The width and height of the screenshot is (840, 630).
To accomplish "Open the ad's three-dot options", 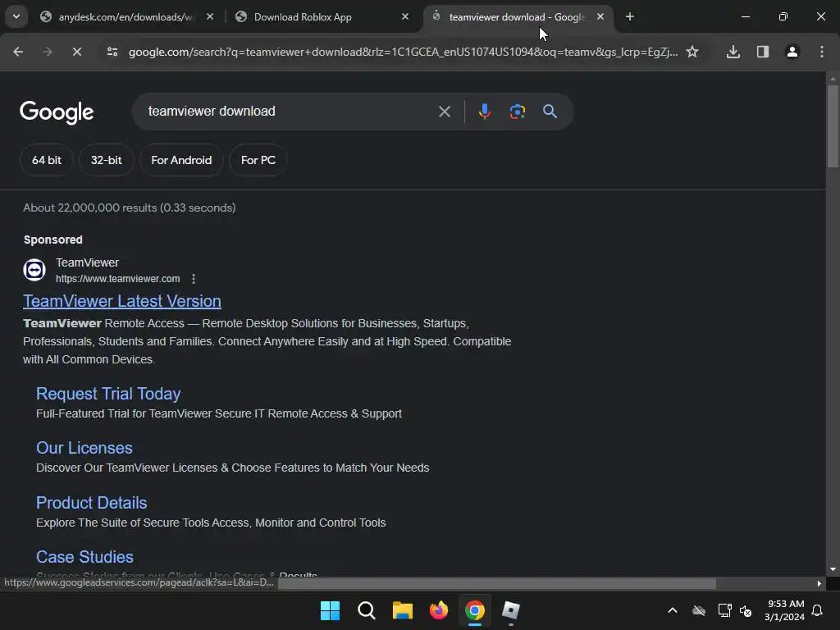I will pyautogui.click(x=194, y=279).
